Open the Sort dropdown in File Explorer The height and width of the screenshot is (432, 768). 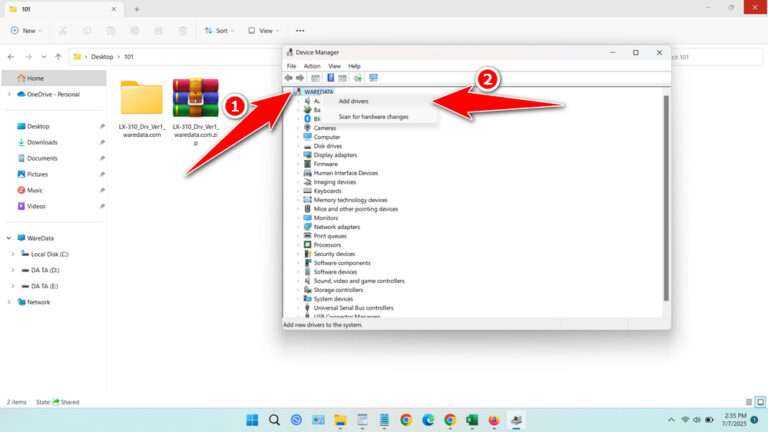click(217, 30)
